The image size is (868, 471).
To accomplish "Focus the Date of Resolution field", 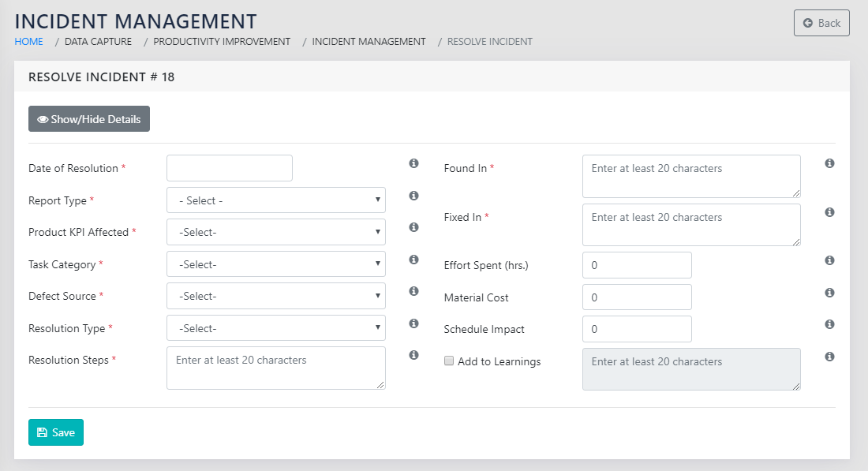I will pyautogui.click(x=230, y=168).
